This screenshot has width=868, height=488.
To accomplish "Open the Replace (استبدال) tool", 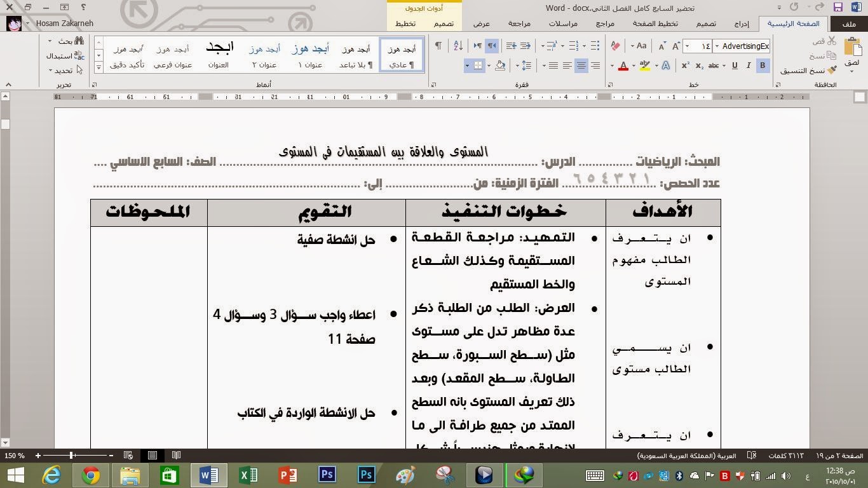I will click(x=65, y=56).
